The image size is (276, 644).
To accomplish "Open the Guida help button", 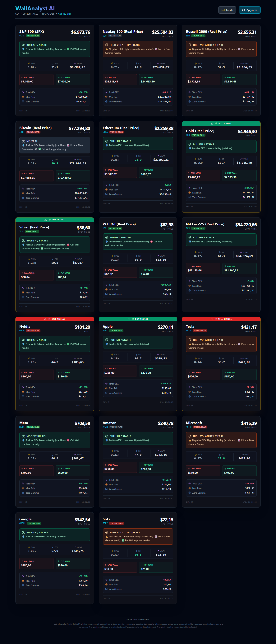I will pos(227,10).
